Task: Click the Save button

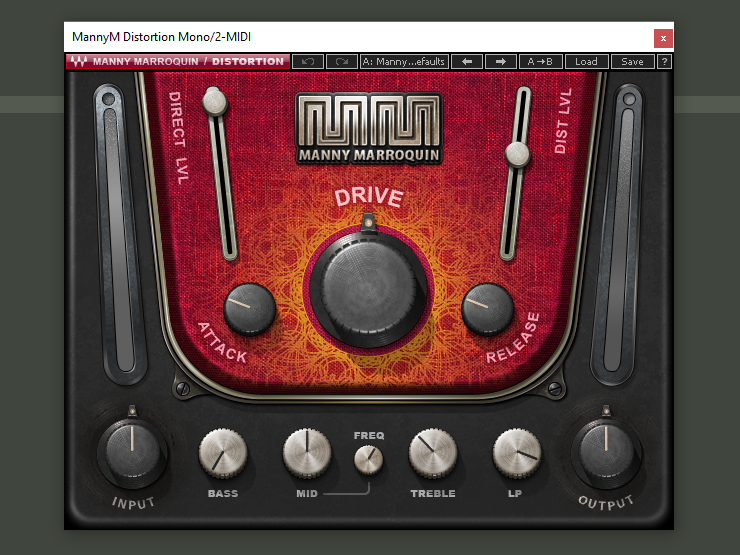Action: tap(632, 61)
